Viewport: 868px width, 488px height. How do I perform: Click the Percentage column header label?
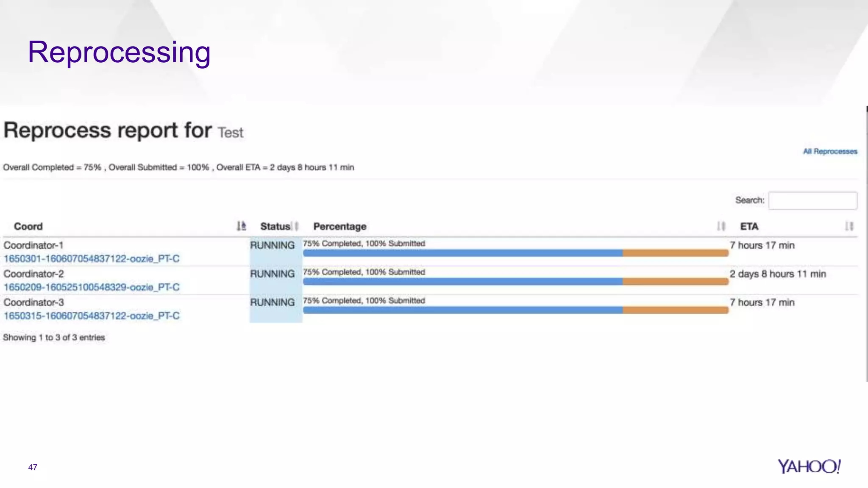pos(339,226)
